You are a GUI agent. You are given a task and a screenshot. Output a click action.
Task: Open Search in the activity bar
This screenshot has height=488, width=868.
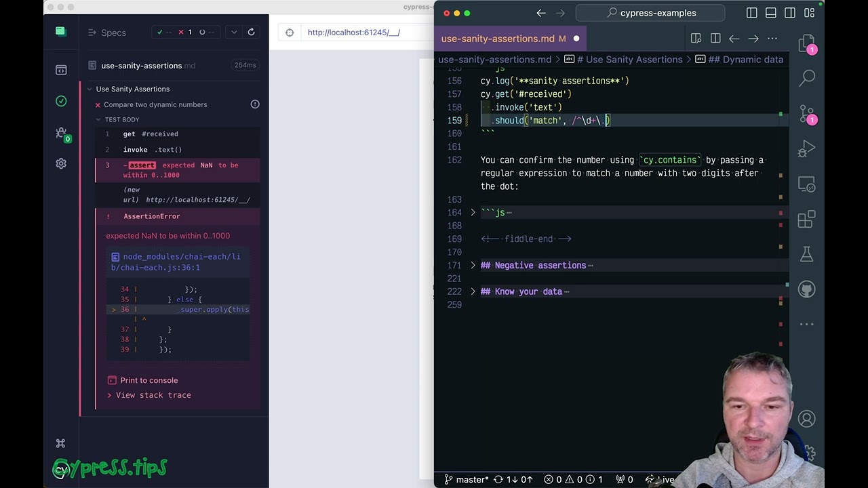click(x=807, y=79)
